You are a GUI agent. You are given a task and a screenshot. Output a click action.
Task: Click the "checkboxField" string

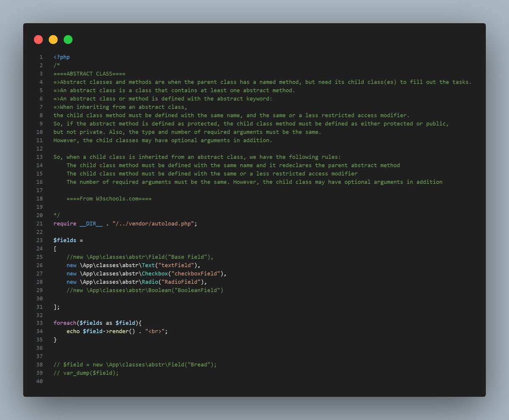196,274
